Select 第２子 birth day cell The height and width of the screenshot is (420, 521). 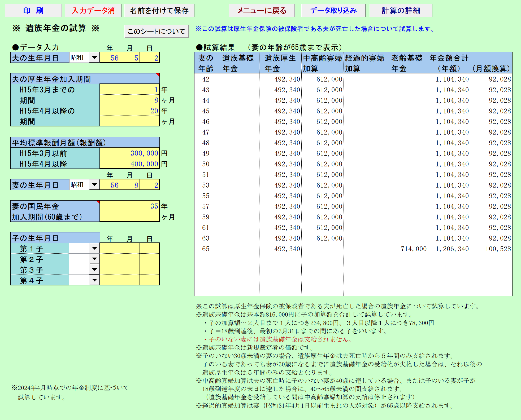click(150, 259)
